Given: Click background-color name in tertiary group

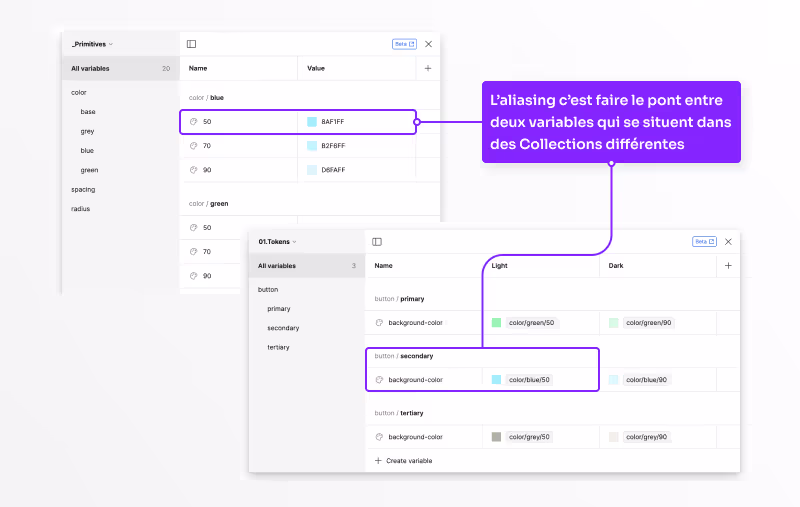Looking at the screenshot, I should click(416, 437).
